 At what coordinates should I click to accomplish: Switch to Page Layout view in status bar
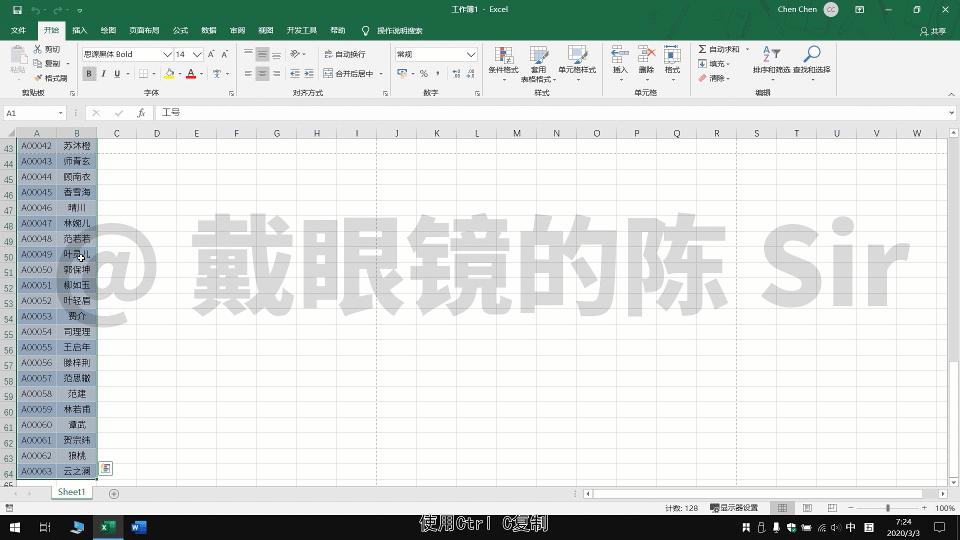808,508
